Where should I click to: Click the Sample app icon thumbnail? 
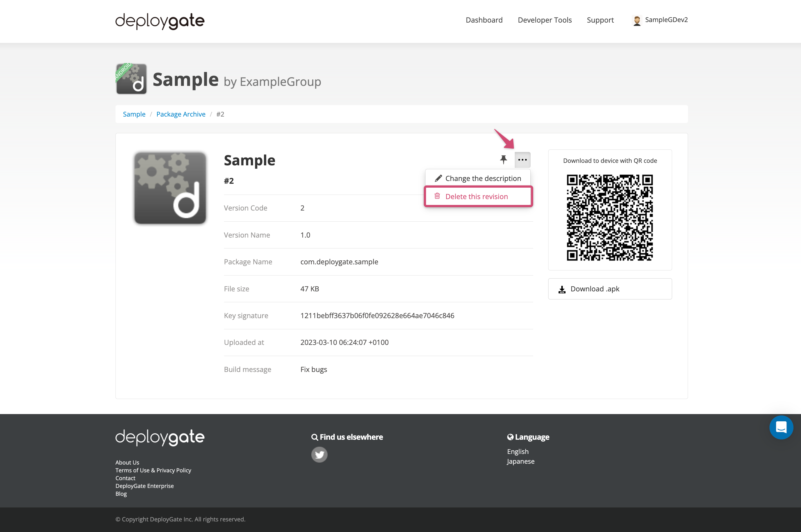coord(170,188)
